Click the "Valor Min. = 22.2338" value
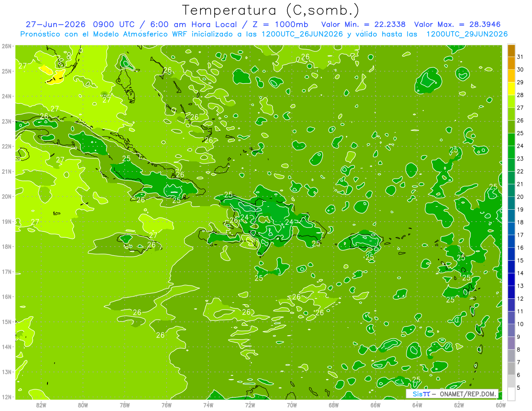Image resolution: width=532 pixels, height=411 pixels. tap(363, 24)
